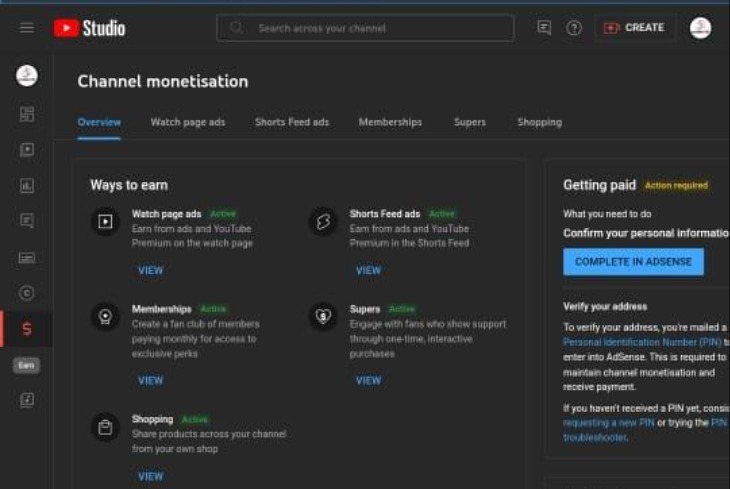The height and width of the screenshot is (489, 730).
Task: Click the Supers heart icon
Action: (323, 317)
